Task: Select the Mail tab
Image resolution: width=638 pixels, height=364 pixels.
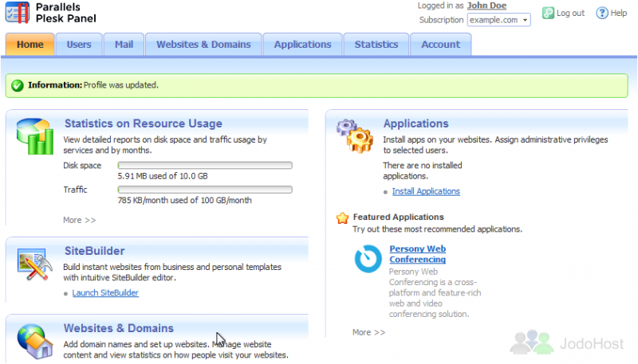Action: (x=124, y=45)
